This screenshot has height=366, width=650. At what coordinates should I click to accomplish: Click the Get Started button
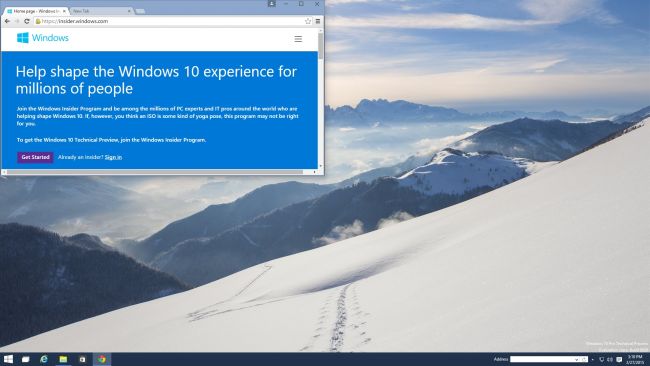[x=35, y=157]
